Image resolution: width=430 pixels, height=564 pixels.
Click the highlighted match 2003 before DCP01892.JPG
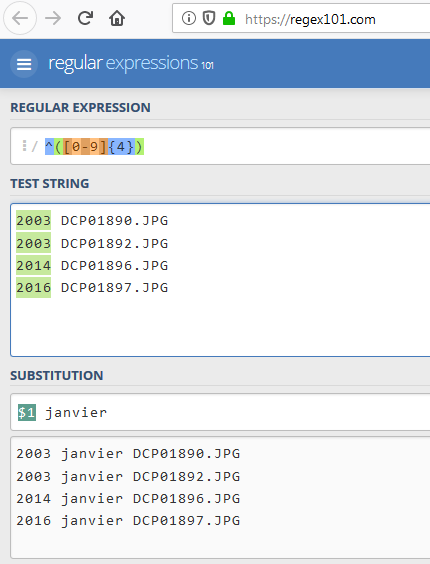[x=33, y=243]
